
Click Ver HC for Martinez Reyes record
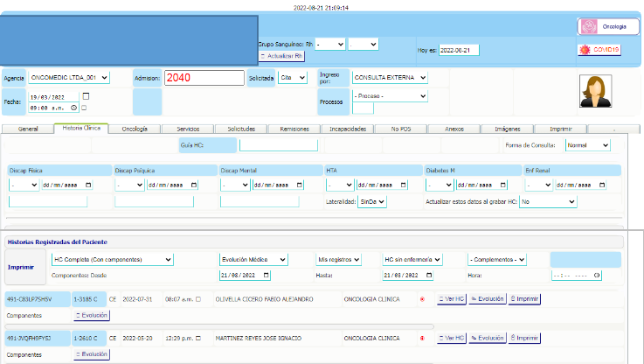click(x=451, y=338)
